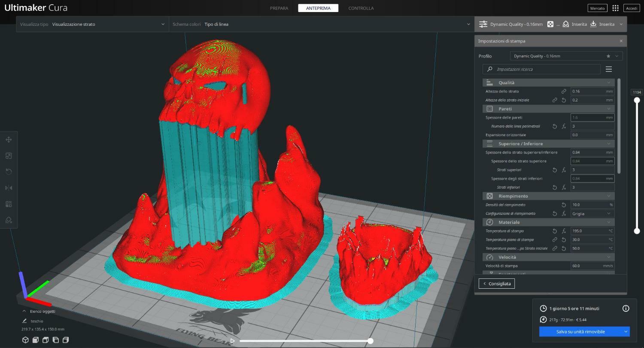Click the Salva su unità rimovibile button

coord(580,332)
